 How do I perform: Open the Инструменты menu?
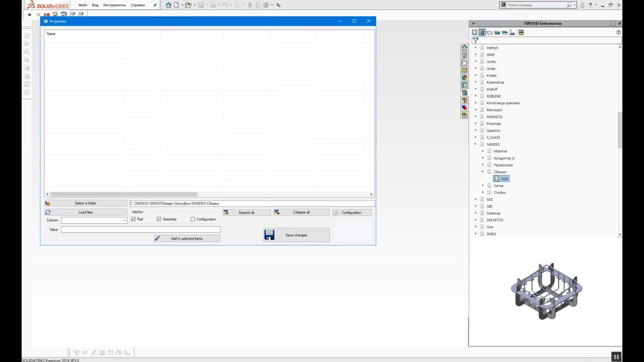point(114,5)
